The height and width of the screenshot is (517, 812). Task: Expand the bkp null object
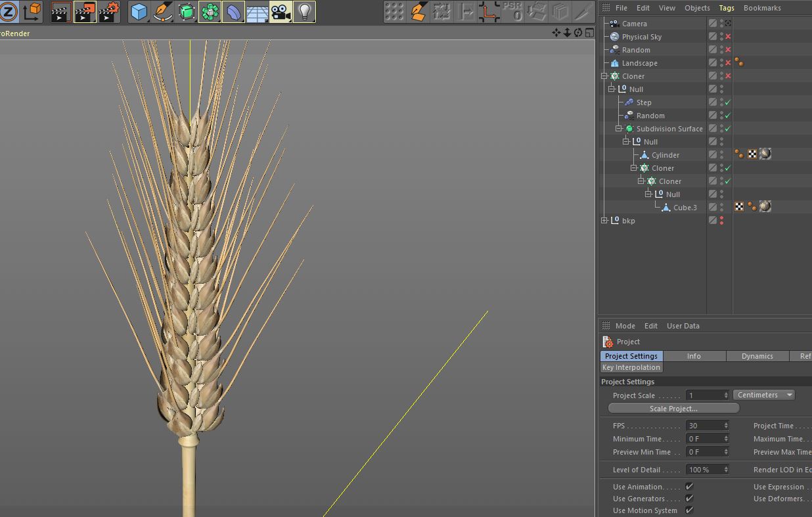pos(604,221)
